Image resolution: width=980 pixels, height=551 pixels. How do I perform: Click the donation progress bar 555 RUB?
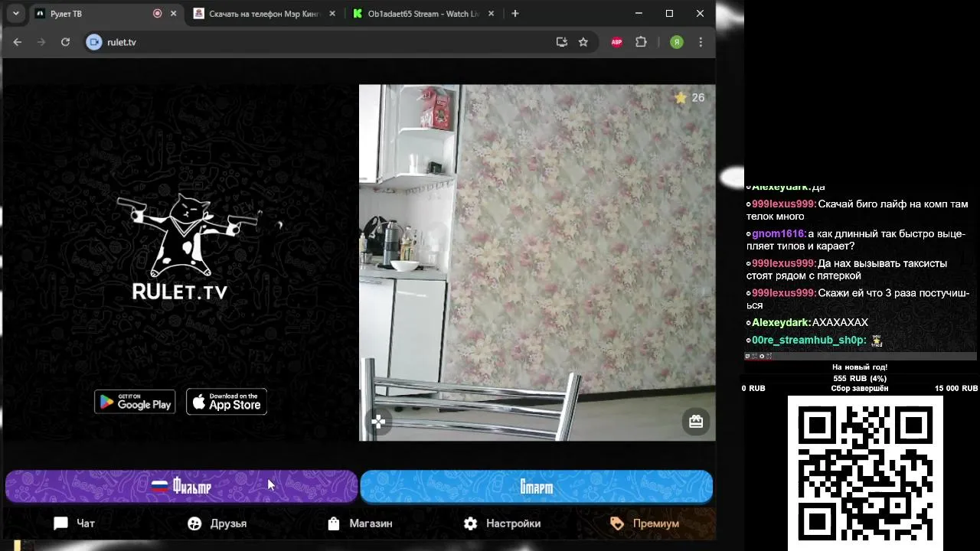coord(860,378)
